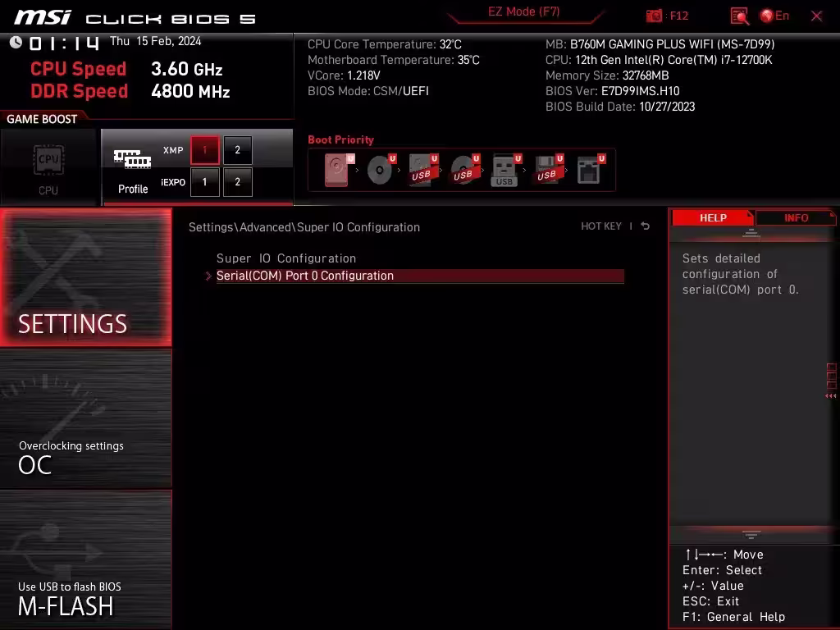Select the USB CD/DVD boot icon

click(464, 170)
